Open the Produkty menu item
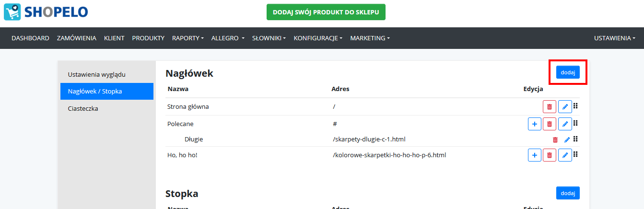Viewport: 644px width, 209px height. (148, 38)
